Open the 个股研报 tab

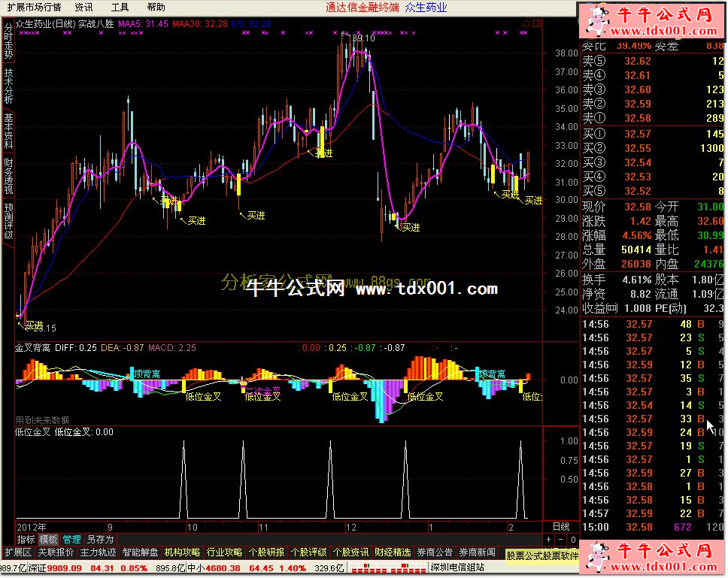click(x=266, y=552)
